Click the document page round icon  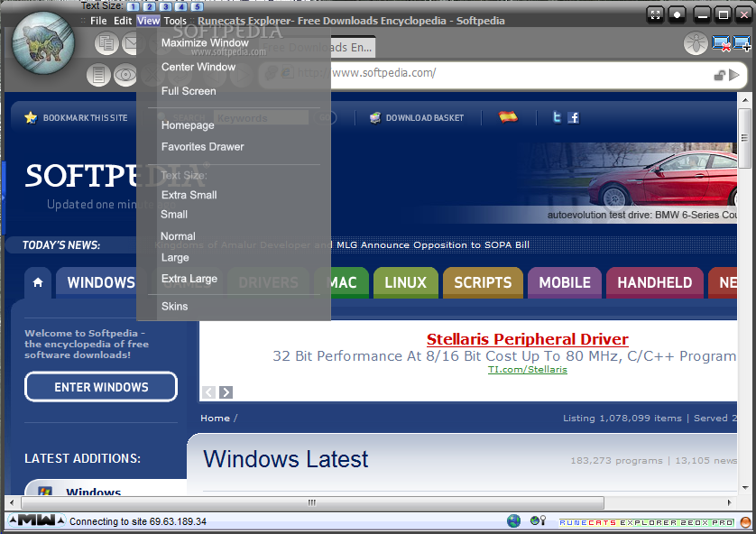tap(98, 75)
